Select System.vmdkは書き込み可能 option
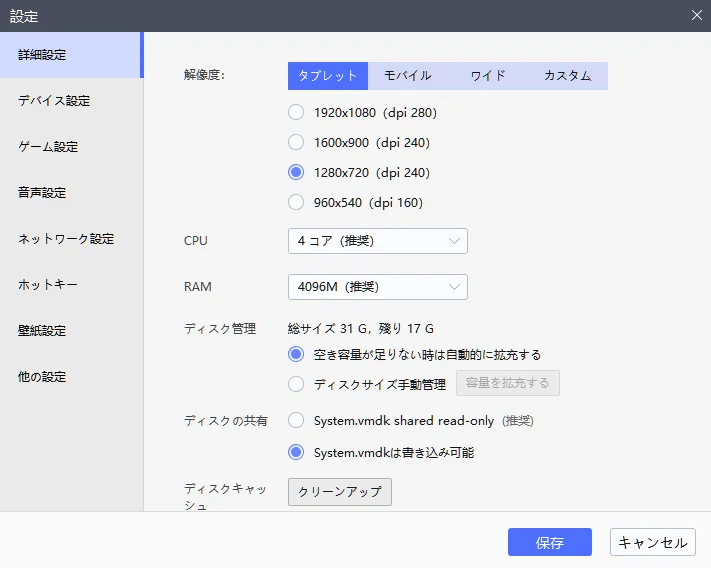The width and height of the screenshot is (711, 568). coord(296,452)
